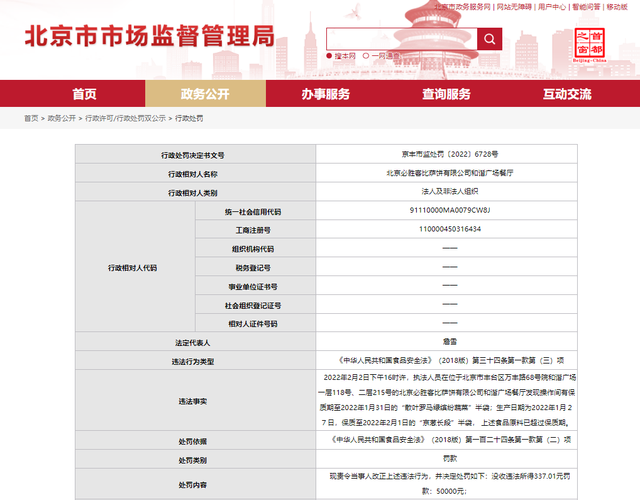Open the 用户中心 top link
The height and width of the screenshot is (500, 640).
tap(545, 7)
